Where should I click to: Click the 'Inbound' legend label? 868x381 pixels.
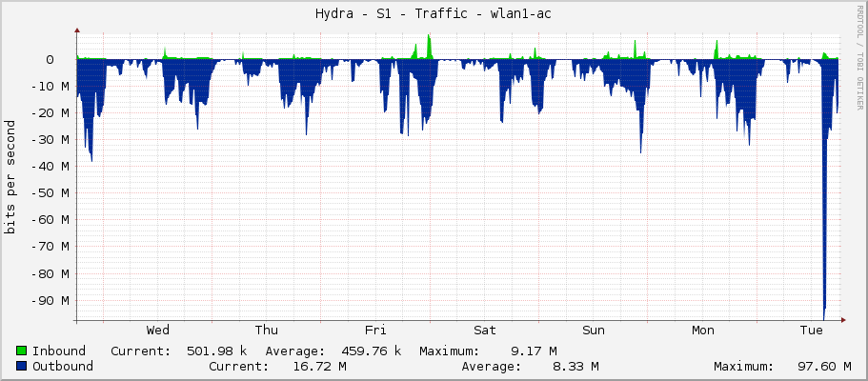tap(59, 351)
